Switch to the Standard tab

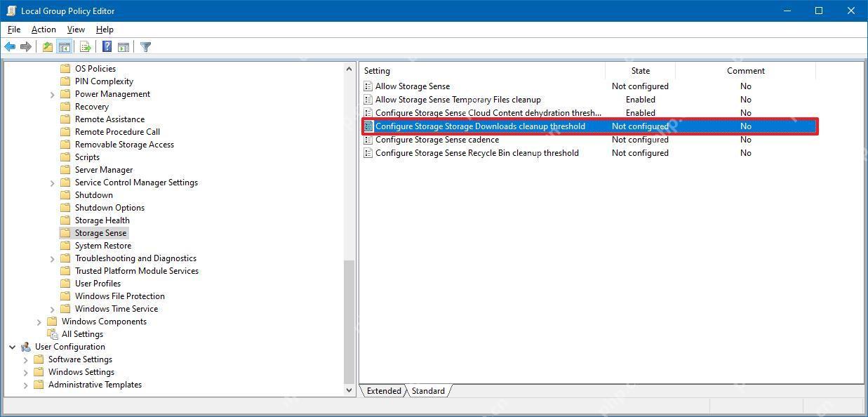428,391
